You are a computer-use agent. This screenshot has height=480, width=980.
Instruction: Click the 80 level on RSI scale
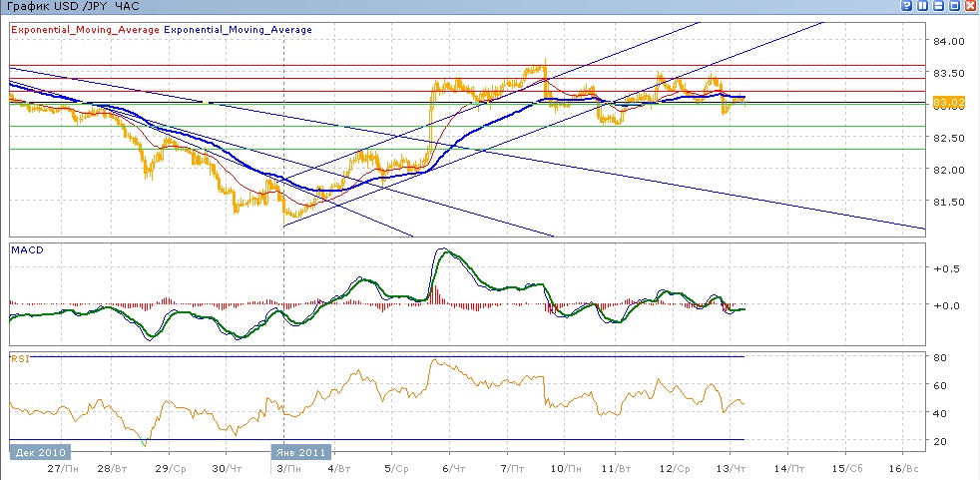[x=940, y=356]
